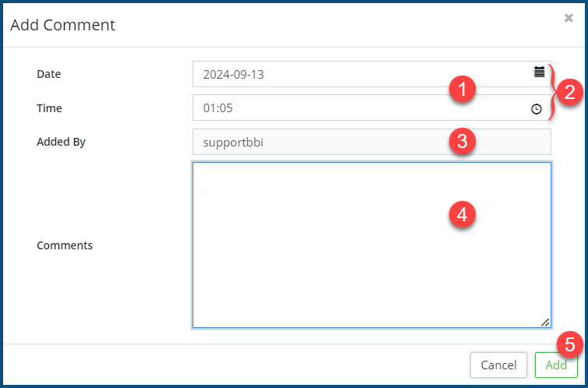The width and height of the screenshot is (588, 388).
Task: Open the calendar picker in Date field
Action: [539, 72]
